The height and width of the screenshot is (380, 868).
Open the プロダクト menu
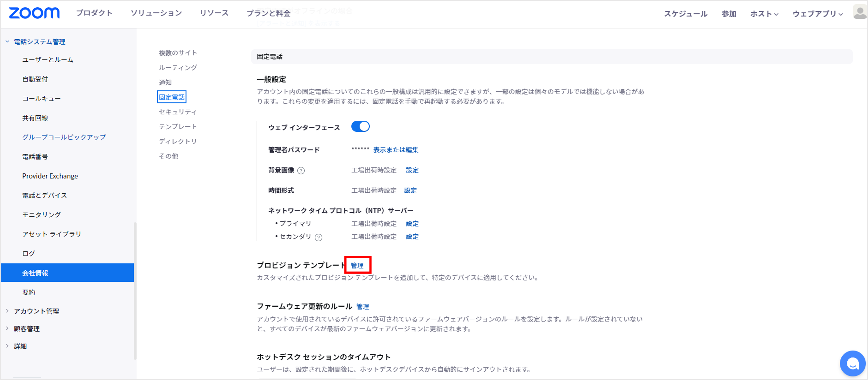click(94, 13)
